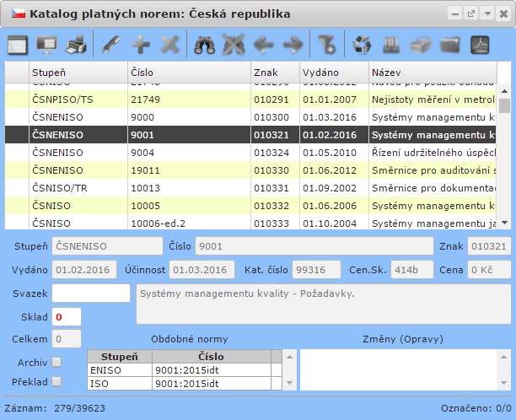Click scroll up arrow of Změny (Opravy) box
This screenshot has height=420, width=516.
pyautogui.click(x=503, y=357)
